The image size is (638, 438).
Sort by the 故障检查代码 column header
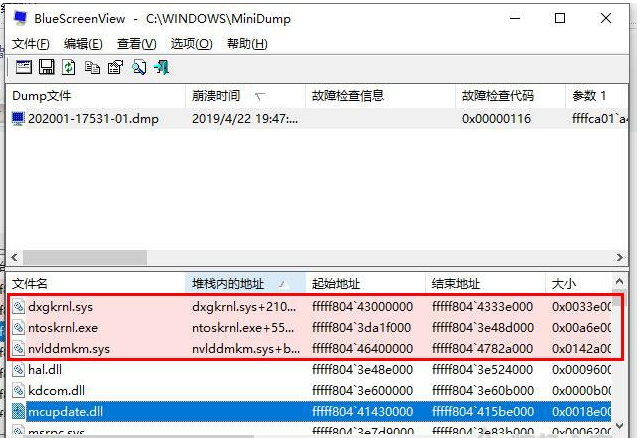(511, 96)
